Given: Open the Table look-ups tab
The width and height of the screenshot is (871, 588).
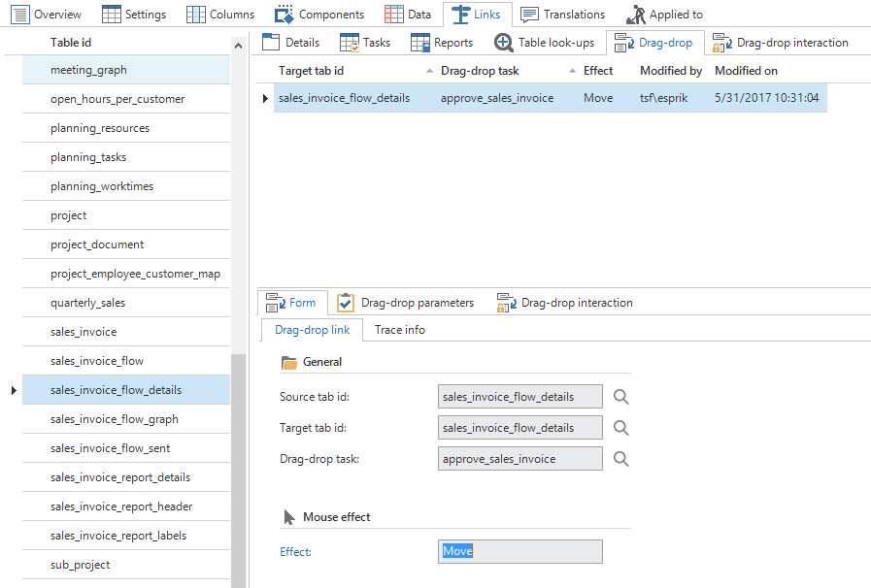Looking at the screenshot, I should pyautogui.click(x=545, y=43).
